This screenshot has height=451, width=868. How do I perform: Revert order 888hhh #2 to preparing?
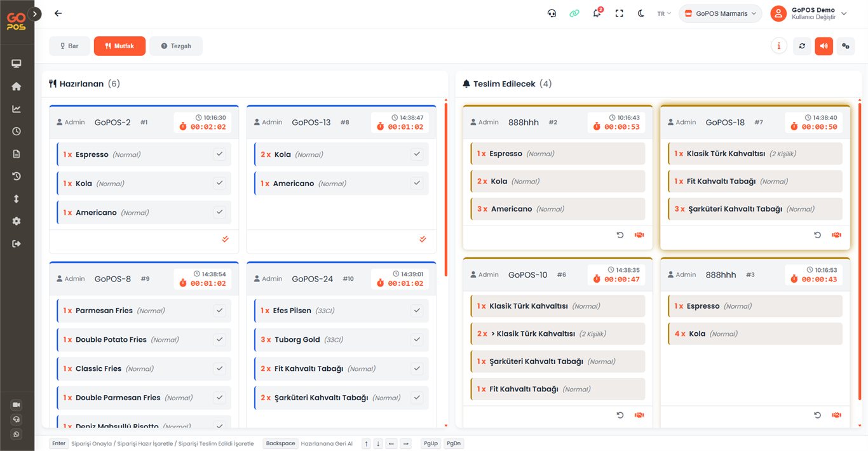620,235
